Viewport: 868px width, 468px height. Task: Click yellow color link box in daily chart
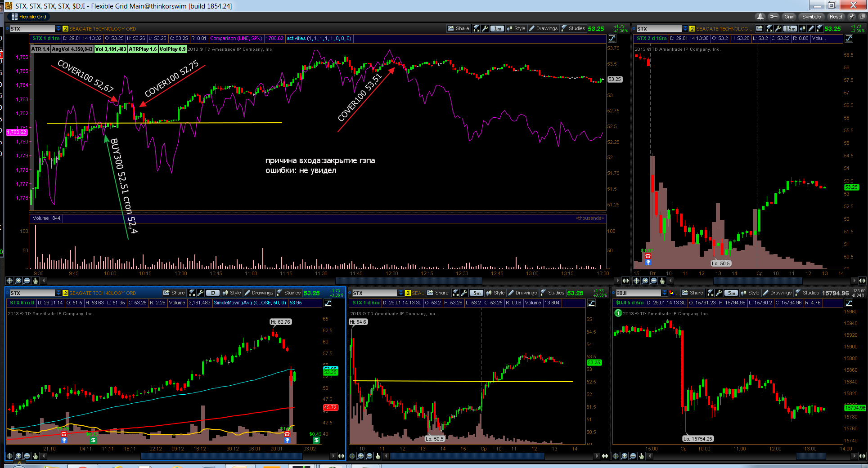click(x=65, y=293)
